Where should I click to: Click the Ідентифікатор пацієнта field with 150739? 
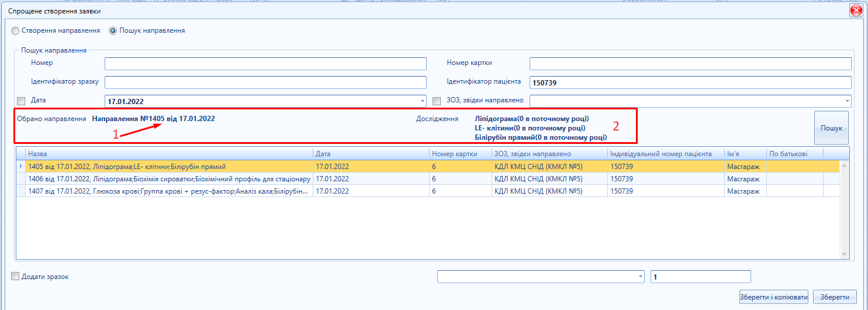(690, 82)
